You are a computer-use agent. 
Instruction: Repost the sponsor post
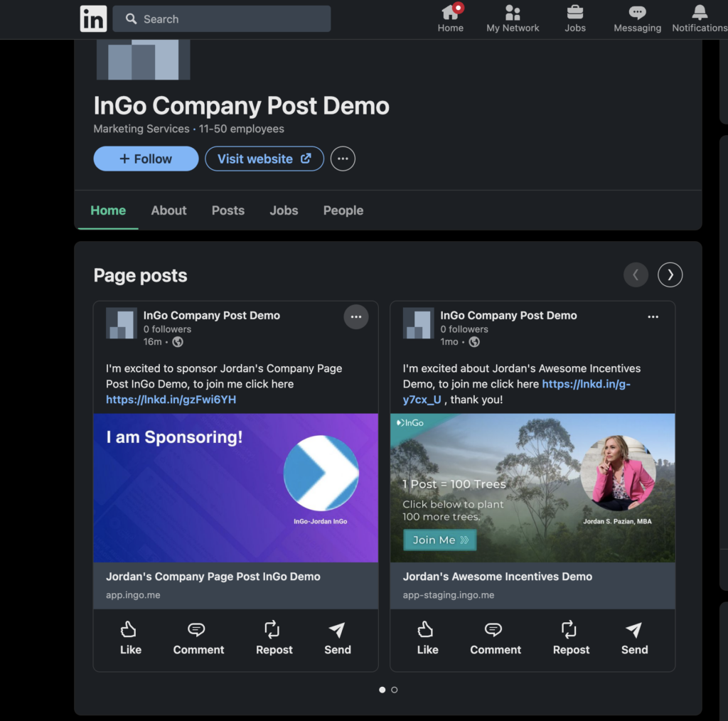(274, 639)
